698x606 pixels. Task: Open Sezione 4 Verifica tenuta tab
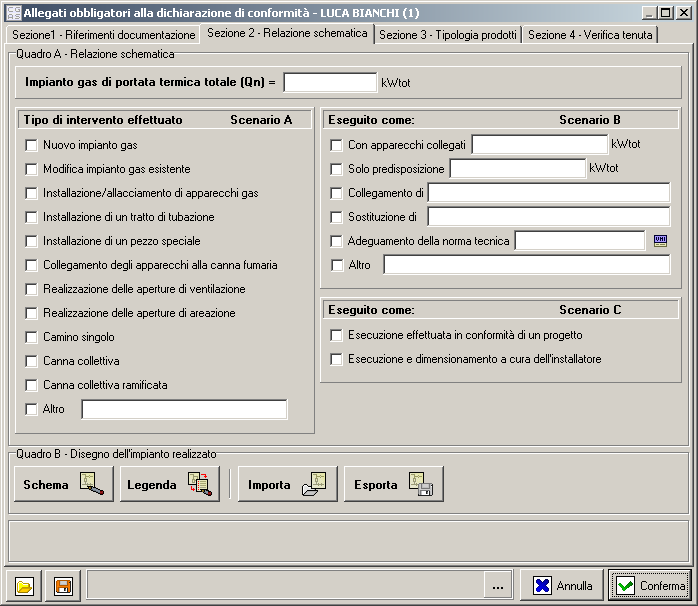(590, 35)
